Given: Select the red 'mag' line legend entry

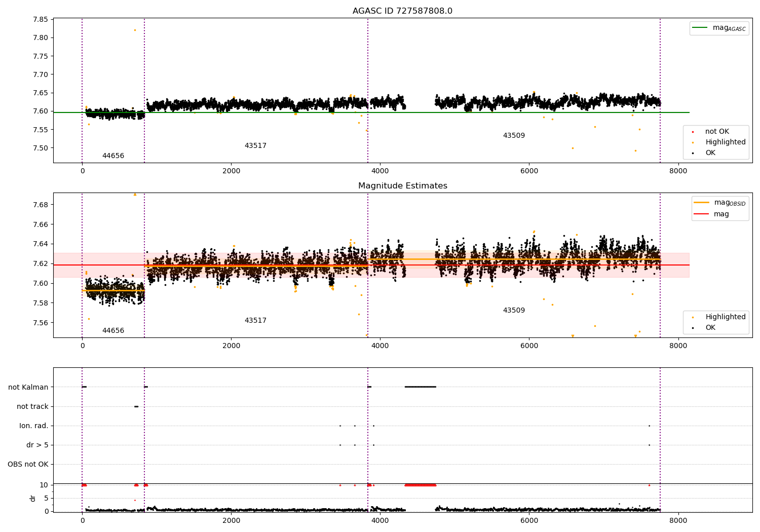Looking at the screenshot, I should click(x=712, y=214).
